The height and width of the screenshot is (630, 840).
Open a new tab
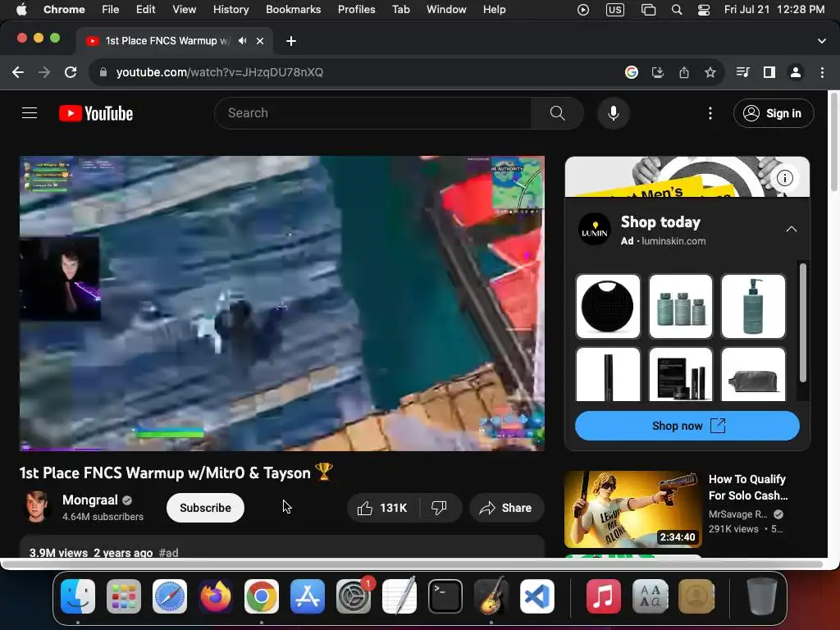tap(291, 41)
